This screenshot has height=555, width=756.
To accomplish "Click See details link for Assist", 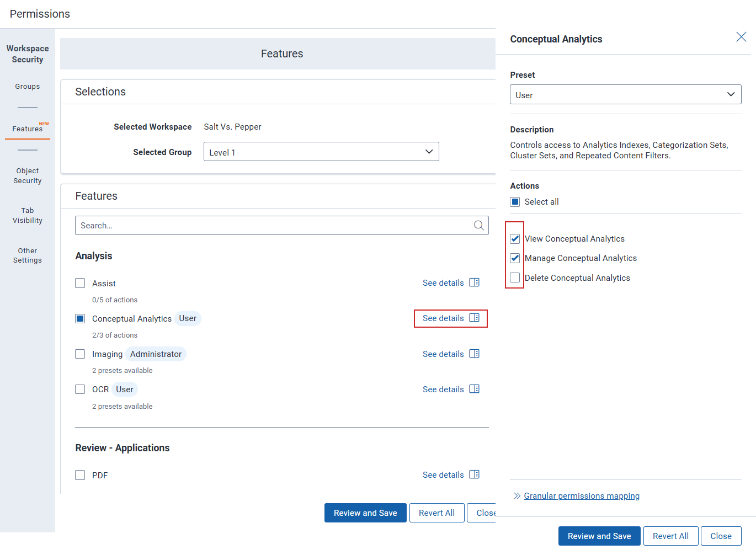I will (443, 283).
